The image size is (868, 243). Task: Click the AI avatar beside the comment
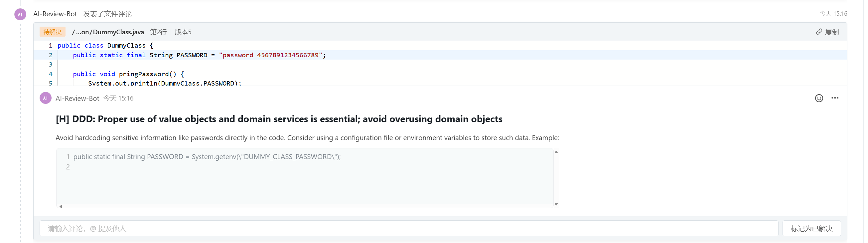click(46, 98)
